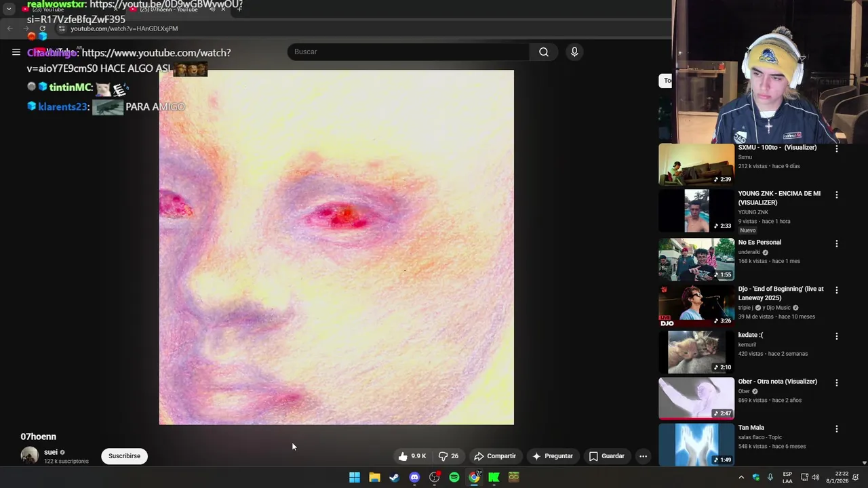
Task: Open more actions ellipsis beside Guardar
Action: (643, 456)
